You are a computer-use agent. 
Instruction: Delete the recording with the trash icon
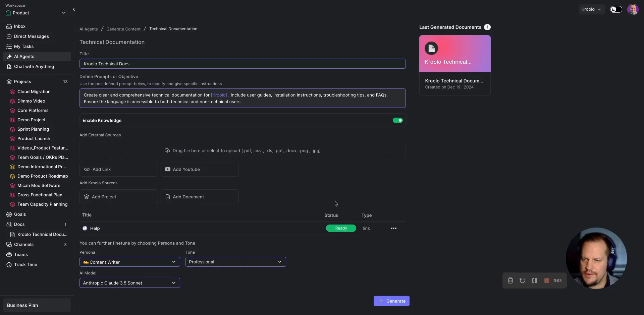510,281
